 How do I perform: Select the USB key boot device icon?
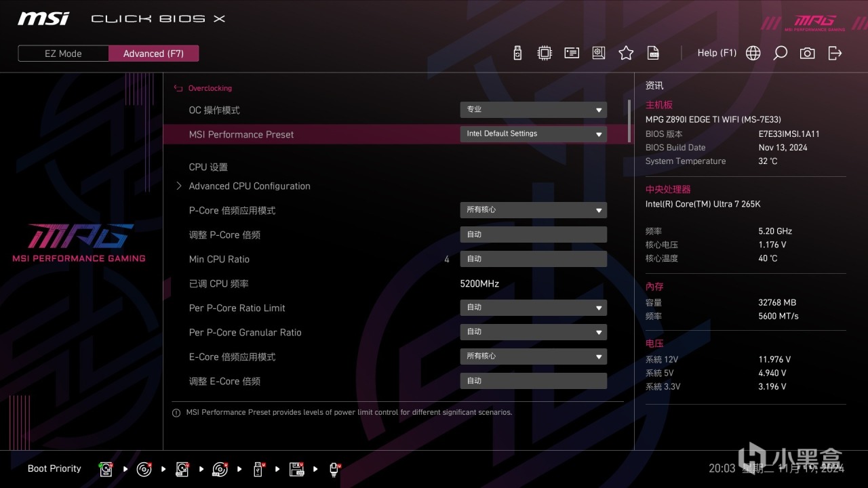click(x=258, y=469)
